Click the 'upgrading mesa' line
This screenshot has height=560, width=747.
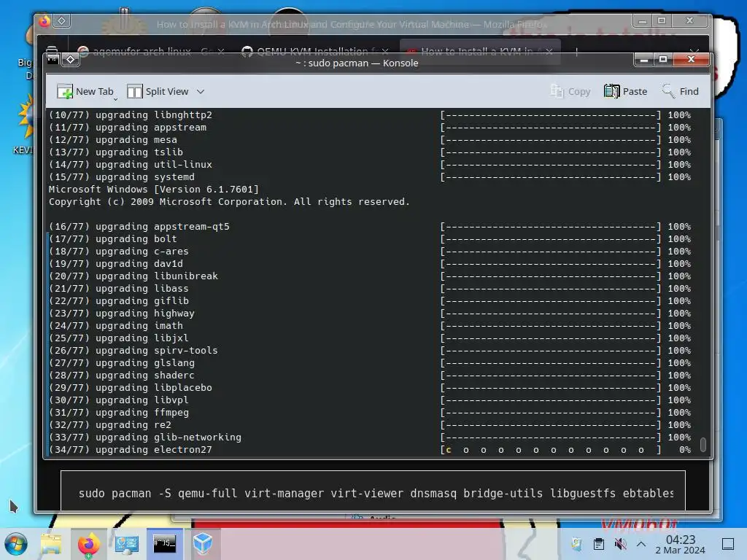coord(370,139)
